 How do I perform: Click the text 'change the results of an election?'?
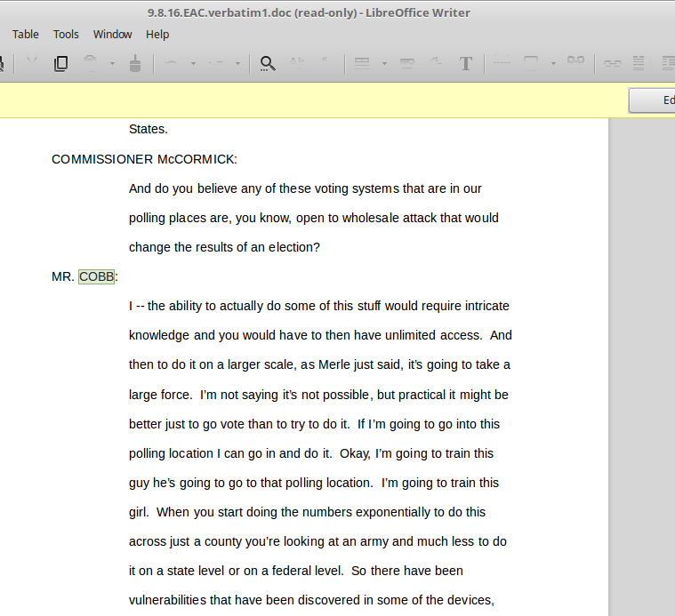tap(224, 247)
